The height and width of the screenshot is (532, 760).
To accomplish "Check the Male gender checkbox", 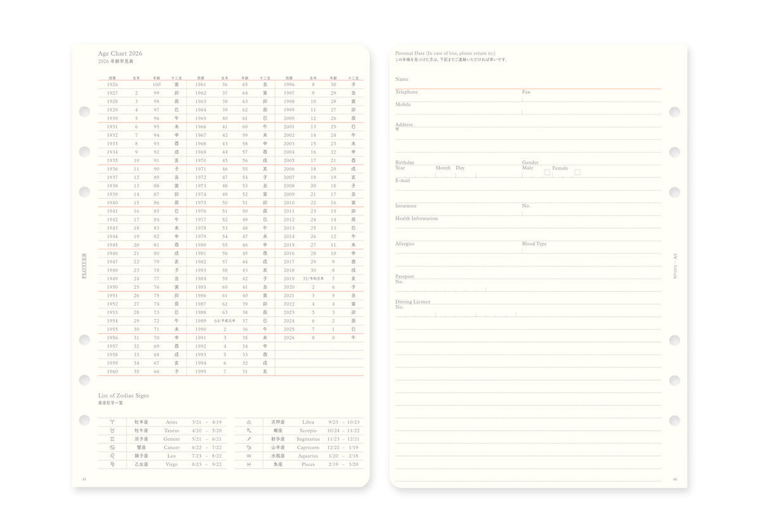I will tap(547, 172).
